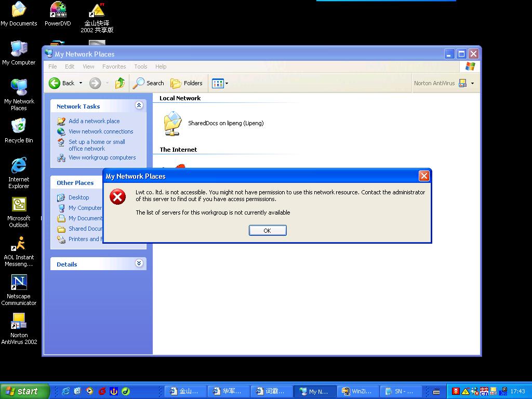Switch to the WinZi... taskbar window

click(x=358, y=391)
